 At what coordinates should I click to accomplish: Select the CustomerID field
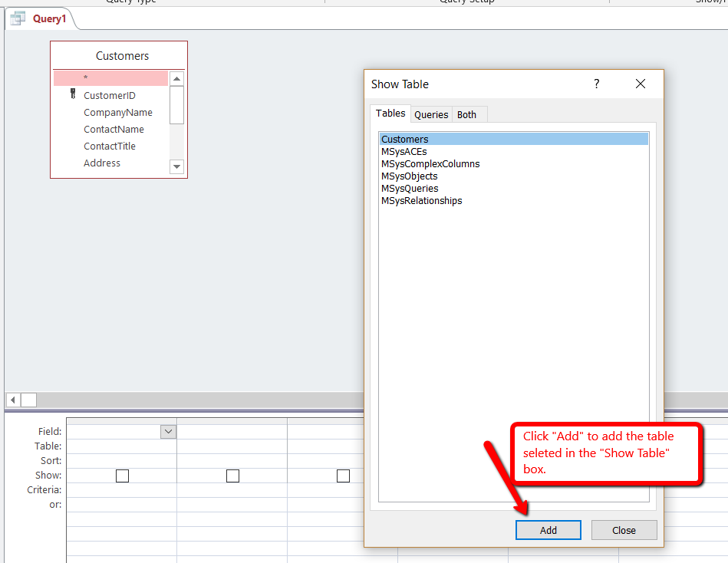pyautogui.click(x=110, y=96)
